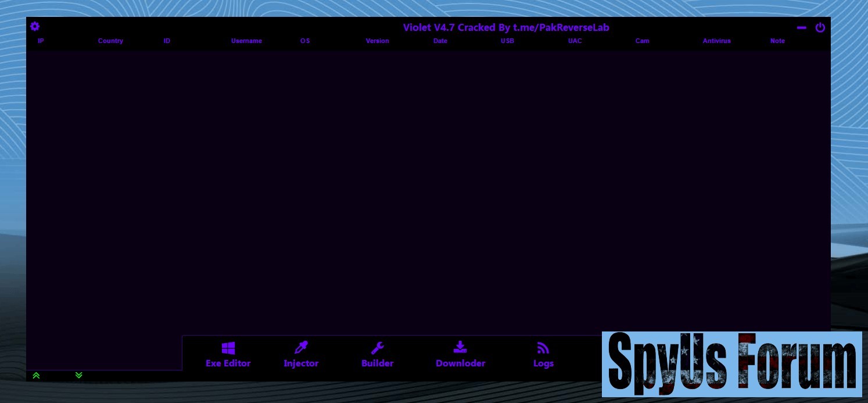
Task: Click the green double down chevron
Action: (x=79, y=375)
